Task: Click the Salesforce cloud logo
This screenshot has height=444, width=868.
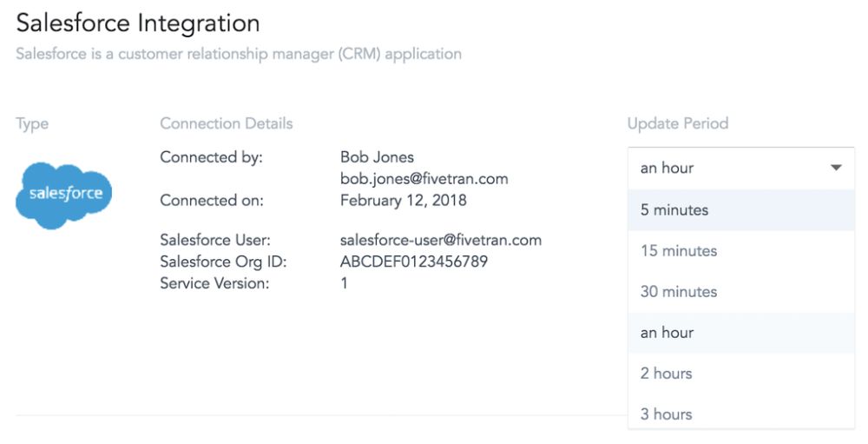Action: pos(63,195)
